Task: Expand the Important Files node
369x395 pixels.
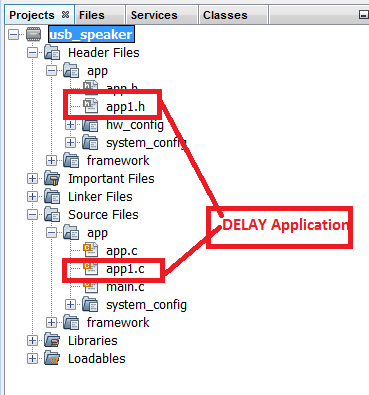Action: [32, 179]
